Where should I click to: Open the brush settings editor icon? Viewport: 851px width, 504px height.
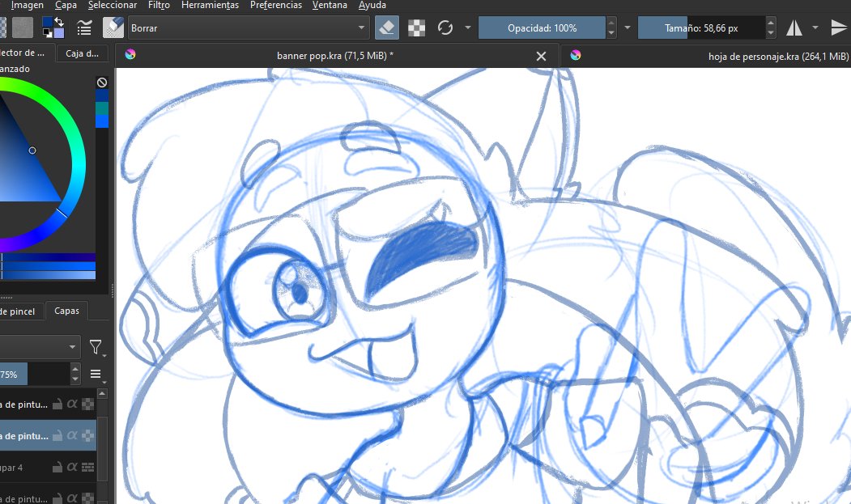pyautogui.click(x=83, y=27)
